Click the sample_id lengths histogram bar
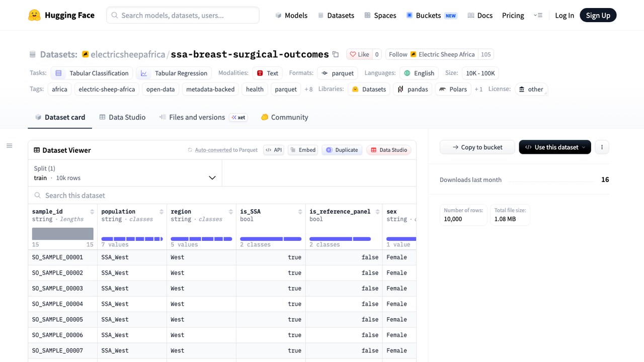The height and width of the screenshot is (362, 644). [63, 234]
